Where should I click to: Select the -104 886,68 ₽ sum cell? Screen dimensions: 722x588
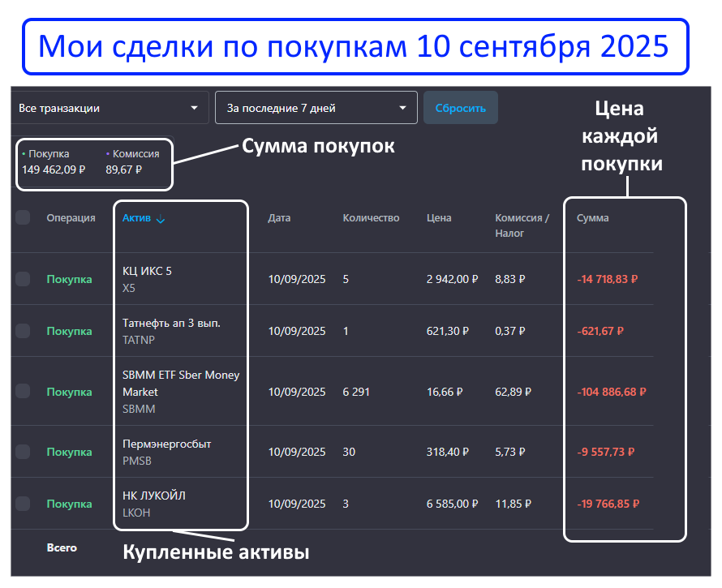tap(611, 392)
